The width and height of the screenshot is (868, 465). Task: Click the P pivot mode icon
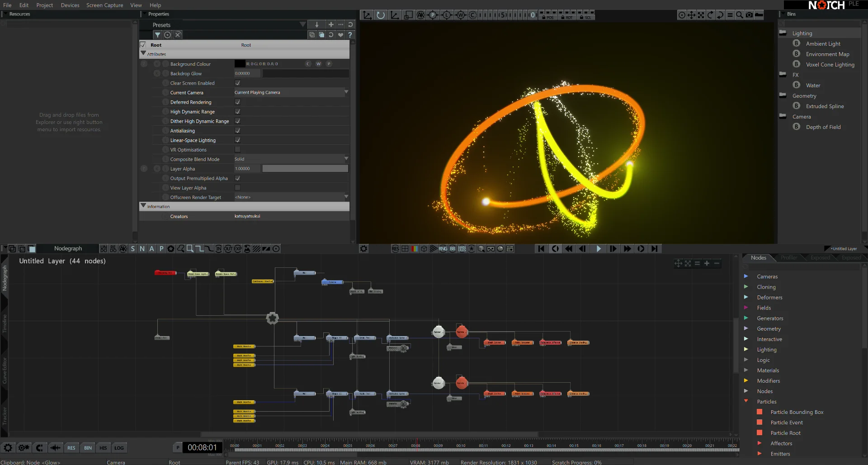(x=433, y=15)
